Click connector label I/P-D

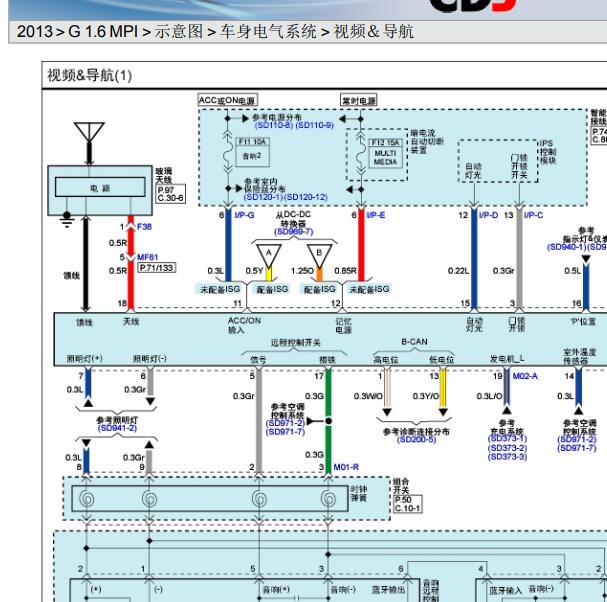point(488,215)
